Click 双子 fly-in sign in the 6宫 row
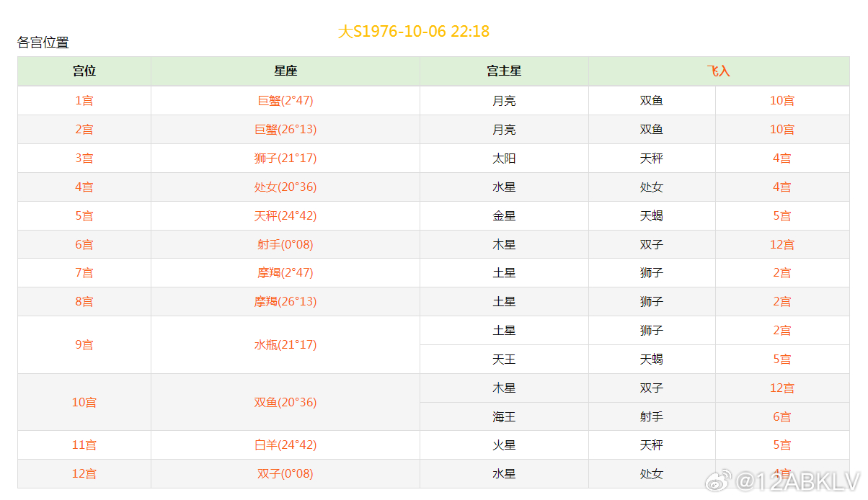868x500 pixels. click(652, 245)
